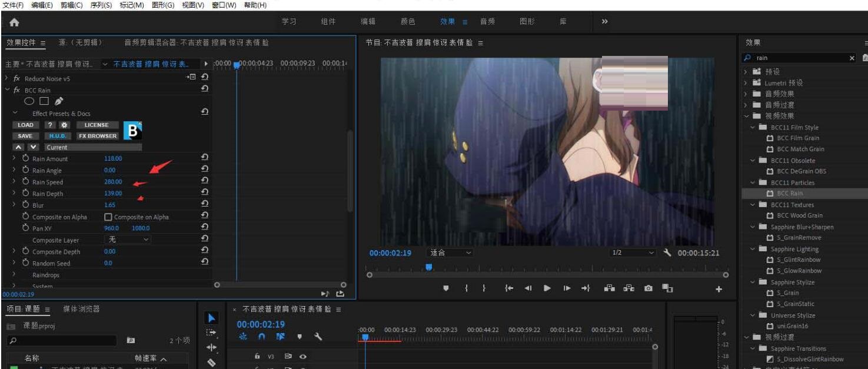Export a frame with the camera icon
Screen dimensions: 868x369
click(x=648, y=288)
